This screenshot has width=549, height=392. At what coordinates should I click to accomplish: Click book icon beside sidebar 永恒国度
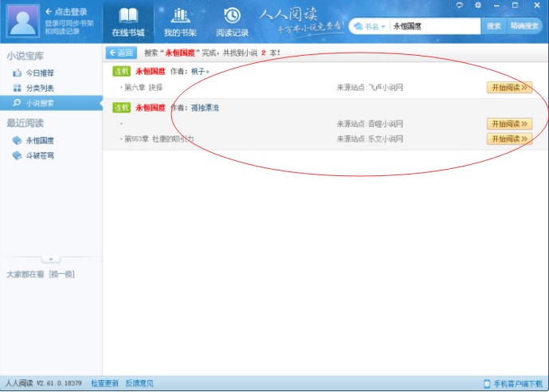pos(17,140)
